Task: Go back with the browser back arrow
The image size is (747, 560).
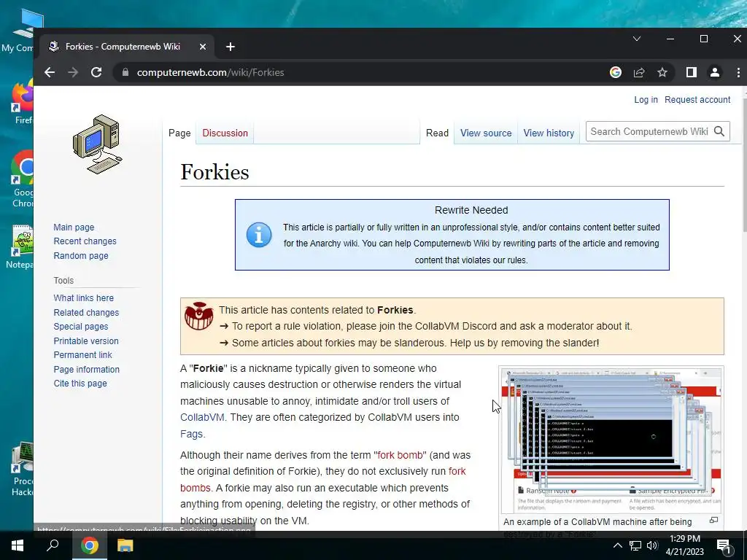Action: click(x=50, y=72)
